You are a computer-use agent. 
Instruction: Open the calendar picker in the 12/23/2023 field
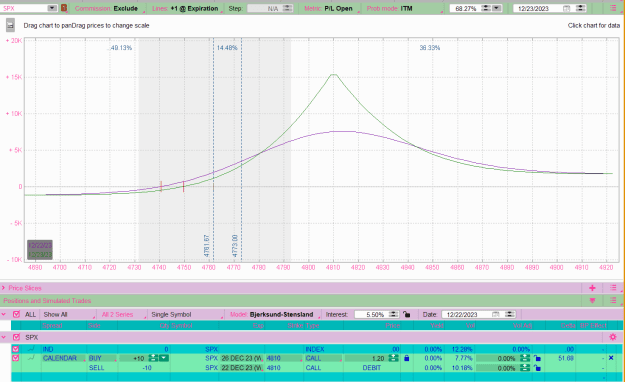566,8
